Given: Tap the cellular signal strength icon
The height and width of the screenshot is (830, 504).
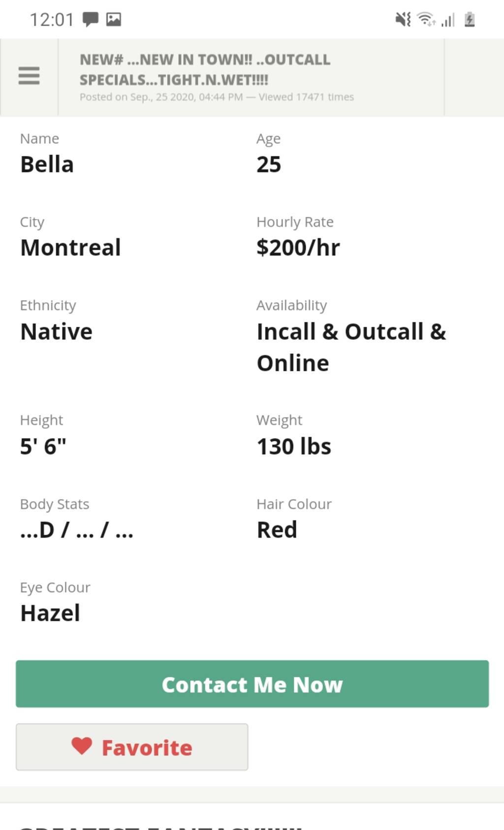Looking at the screenshot, I should tap(448, 20).
